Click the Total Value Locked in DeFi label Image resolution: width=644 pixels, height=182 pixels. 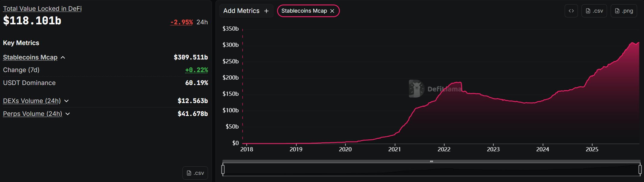pyautogui.click(x=42, y=9)
